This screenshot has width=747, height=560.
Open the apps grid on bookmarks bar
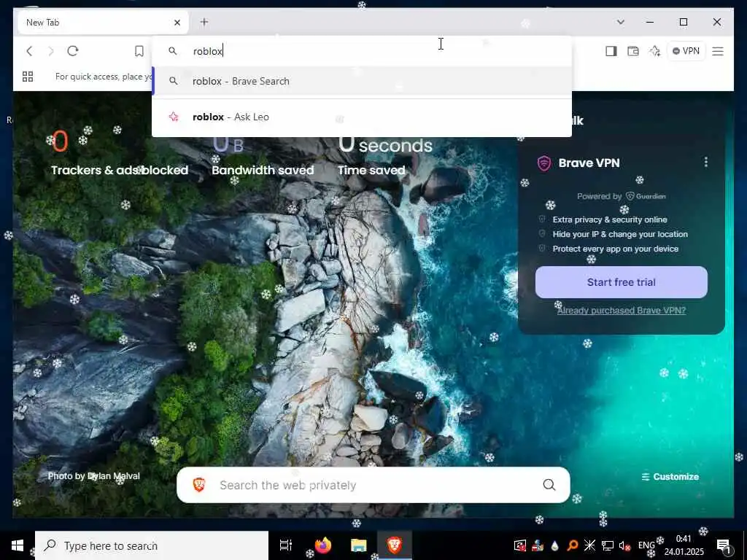[x=28, y=77]
